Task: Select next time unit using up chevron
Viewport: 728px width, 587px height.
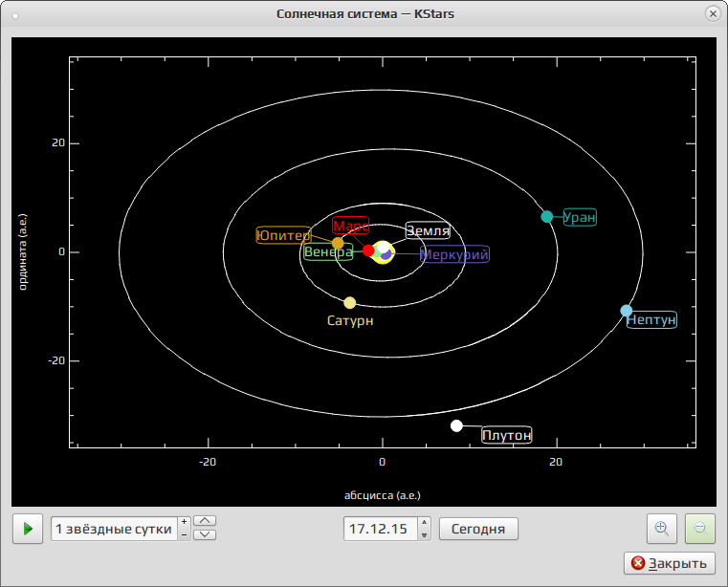Action: (x=205, y=521)
